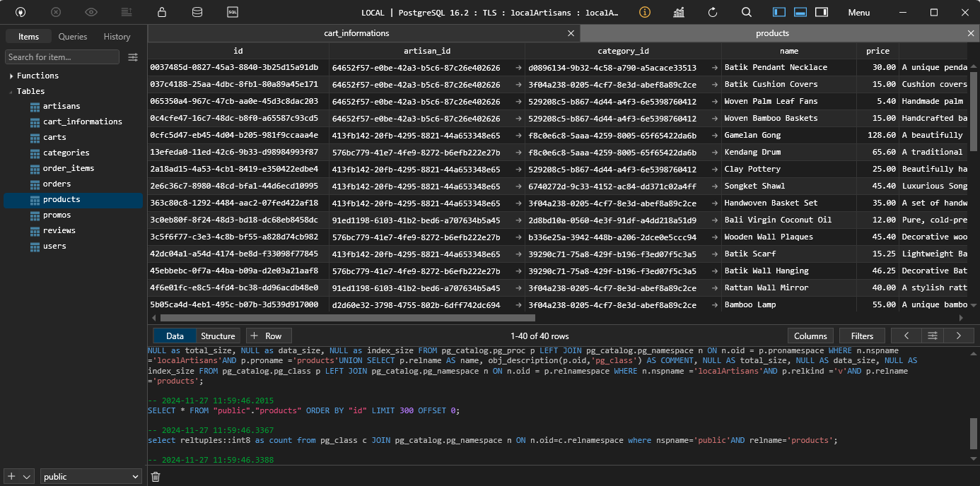Open the Menu button
Screen dimensions: 980x486
[x=859, y=12]
